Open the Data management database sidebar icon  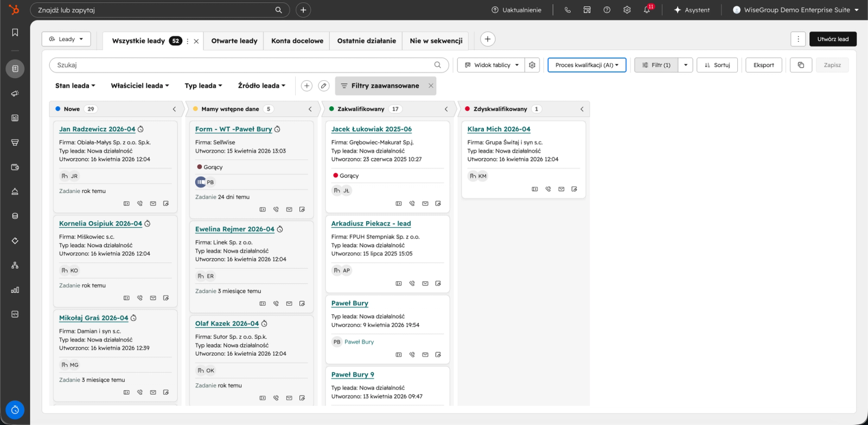[15, 216]
